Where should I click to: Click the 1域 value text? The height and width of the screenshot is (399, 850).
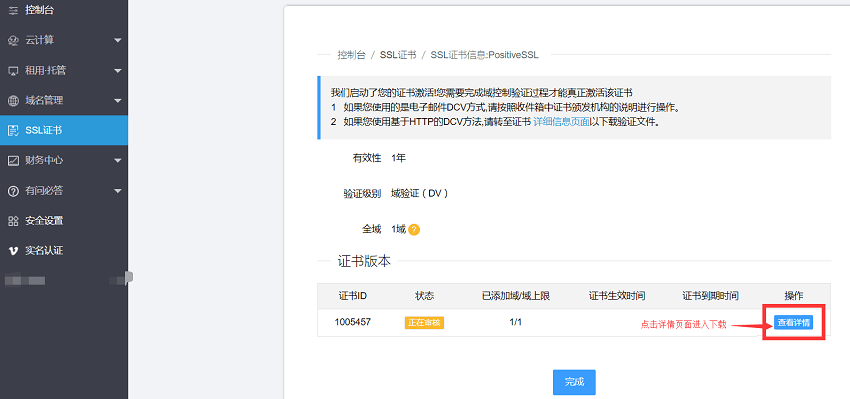[398, 229]
